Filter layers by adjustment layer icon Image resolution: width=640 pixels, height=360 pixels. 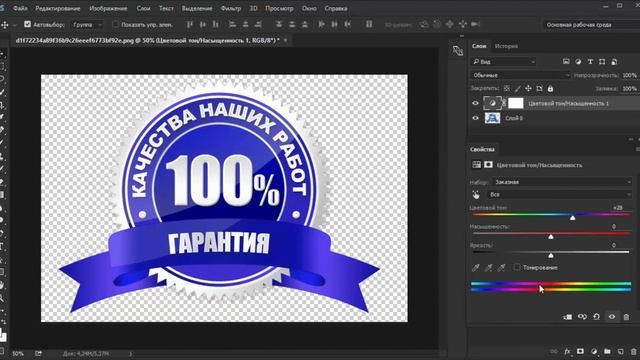click(x=578, y=62)
